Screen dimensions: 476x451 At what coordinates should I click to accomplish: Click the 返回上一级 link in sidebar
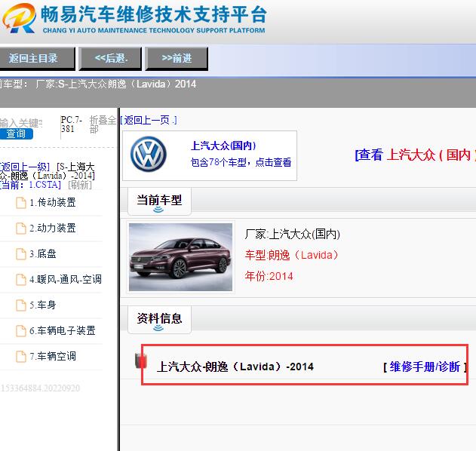[25, 167]
